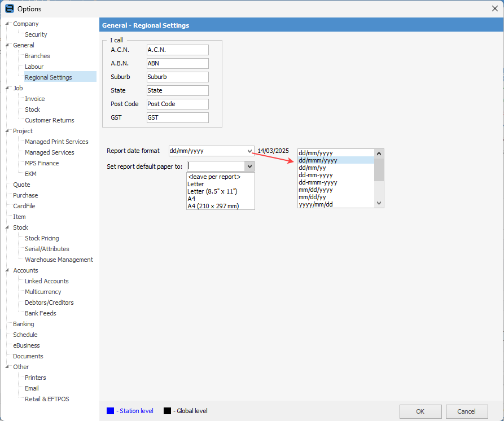The image size is (504, 421).
Task: Click the Options application icon in title bar
Action: click(x=9, y=8)
